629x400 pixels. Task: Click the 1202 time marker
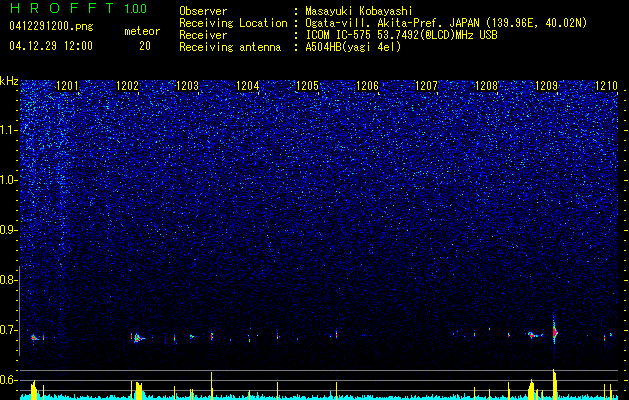(128, 86)
